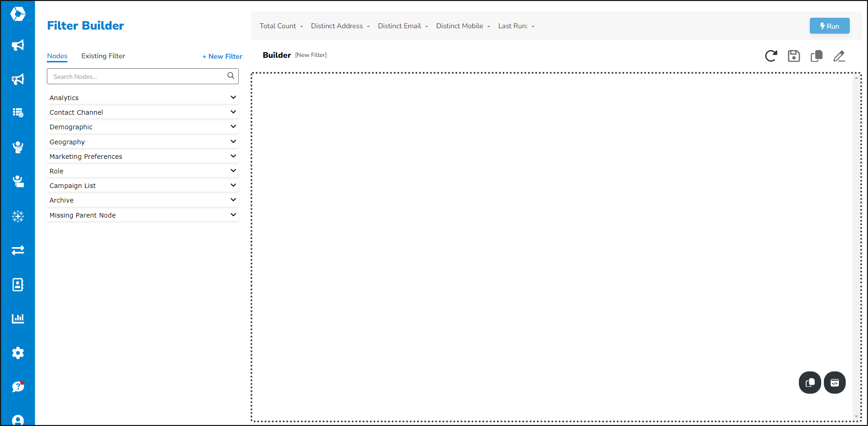Click the New Filter link

coord(222,56)
